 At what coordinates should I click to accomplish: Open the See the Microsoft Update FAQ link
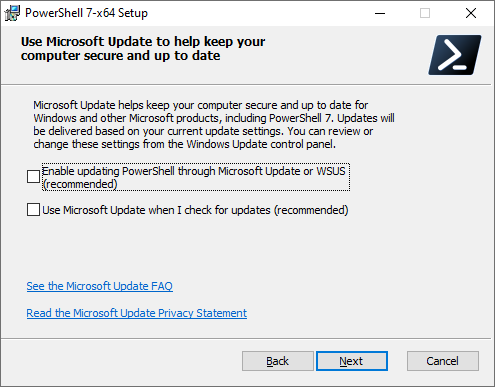tap(100, 286)
